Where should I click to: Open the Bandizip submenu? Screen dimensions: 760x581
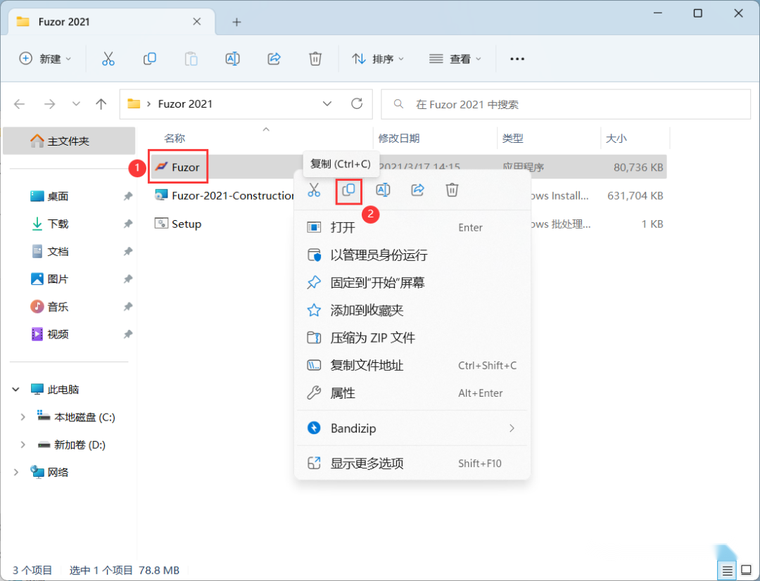[x=412, y=428]
